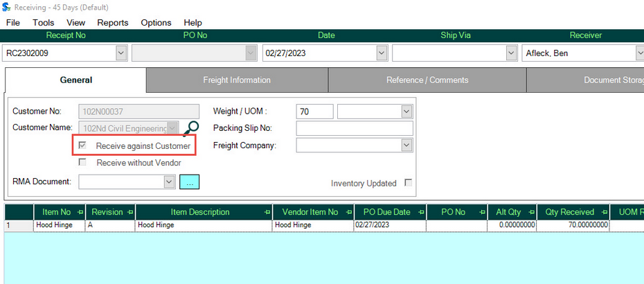
Task: Check the Inventory Updated checkbox
Action: point(408,183)
